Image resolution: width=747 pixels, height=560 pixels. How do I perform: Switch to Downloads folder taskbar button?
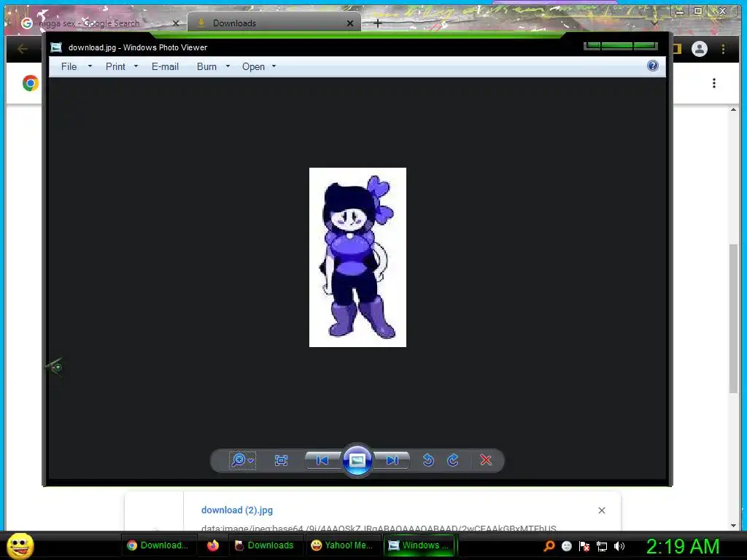pyautogui.click(x=265, y=545)
